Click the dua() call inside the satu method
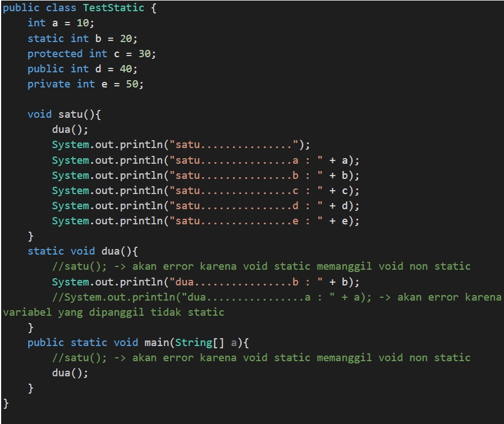 click(70, 130)
